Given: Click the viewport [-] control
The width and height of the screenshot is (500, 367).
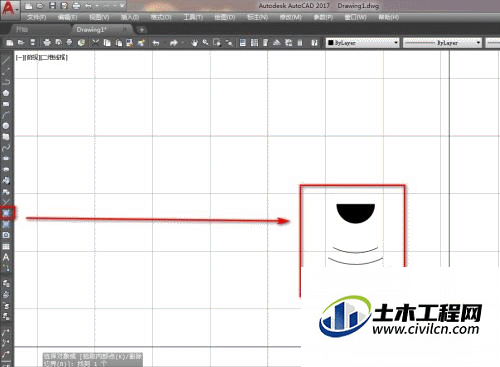Looking at the screenshot, I should [x=19, y=57].
